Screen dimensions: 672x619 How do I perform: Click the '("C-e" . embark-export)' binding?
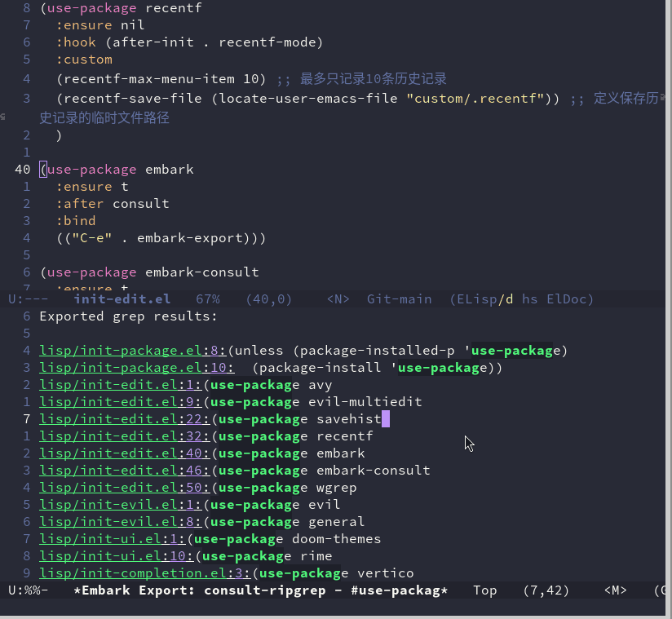point(161,238)
